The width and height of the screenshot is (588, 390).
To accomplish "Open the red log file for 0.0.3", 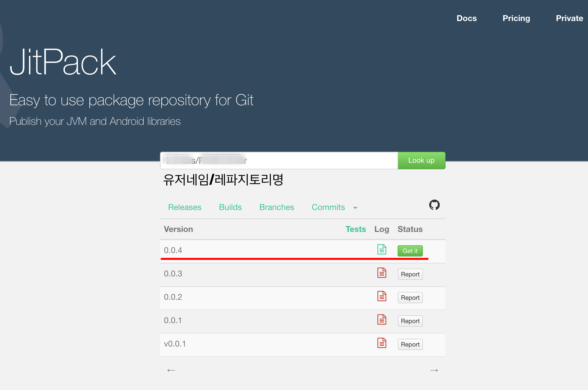I will tap(381, 273).
